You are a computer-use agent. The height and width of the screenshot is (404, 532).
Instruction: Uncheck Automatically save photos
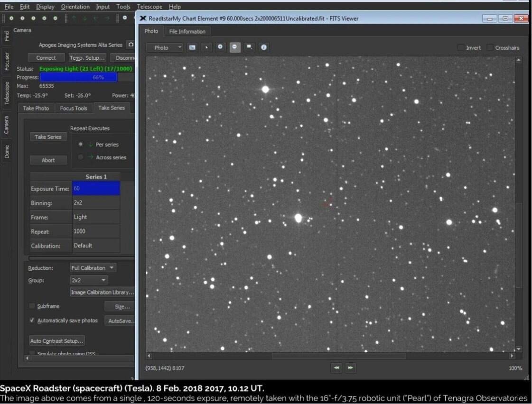coord(32,320)
